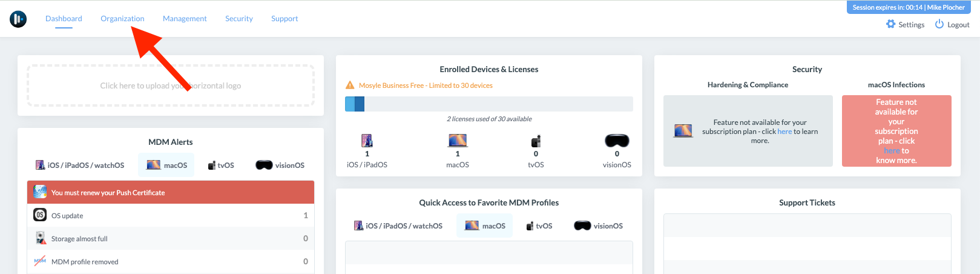Click the visionOS headset icon under Enrolled Devices
This screenshot has width=980, height=274.
617,141
